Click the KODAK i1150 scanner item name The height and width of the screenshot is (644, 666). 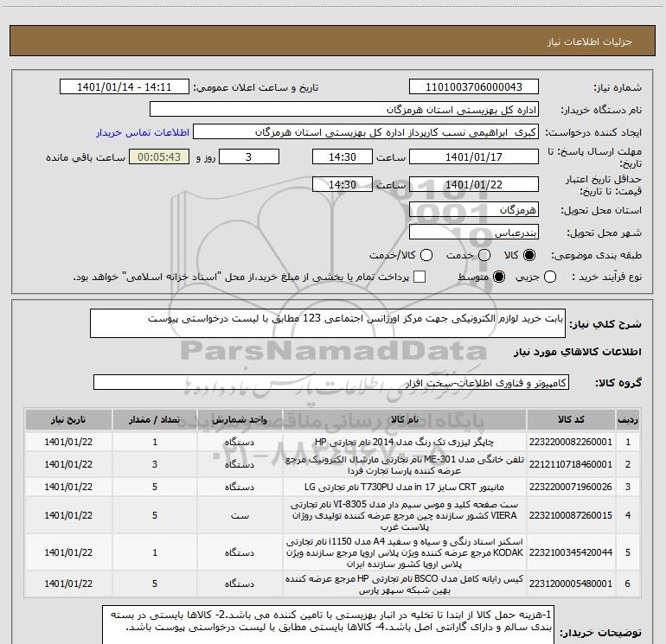[405, 552]
